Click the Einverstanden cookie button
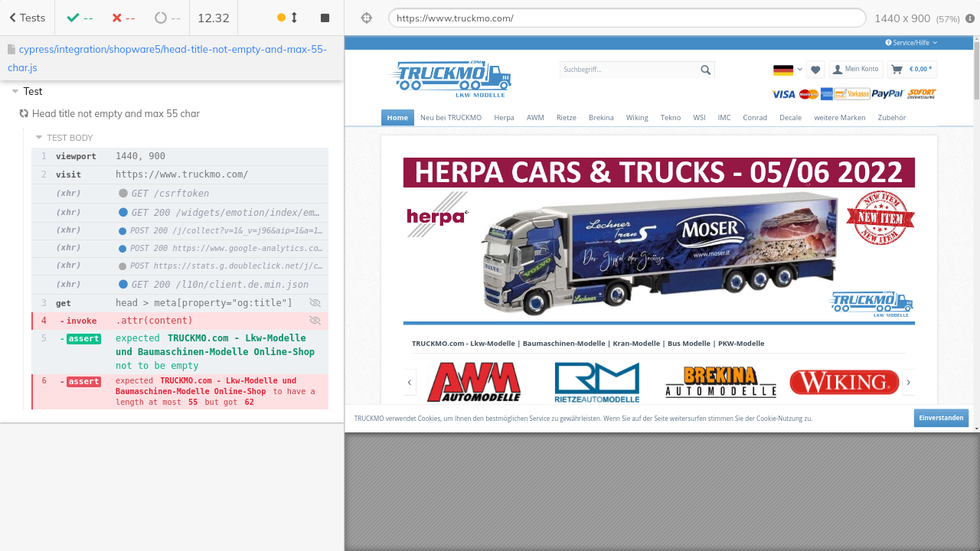 (x=940, y=418)
